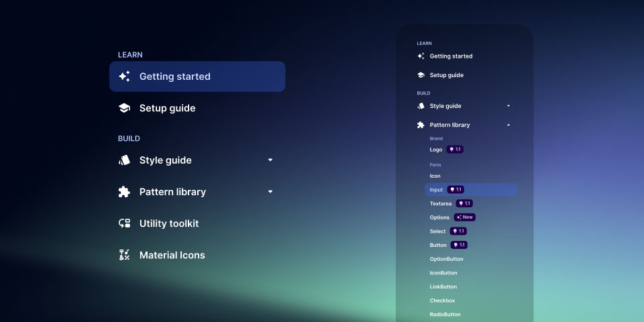
Task: Click the sparkle icon beside large Getting started
Action: point(125,76)
